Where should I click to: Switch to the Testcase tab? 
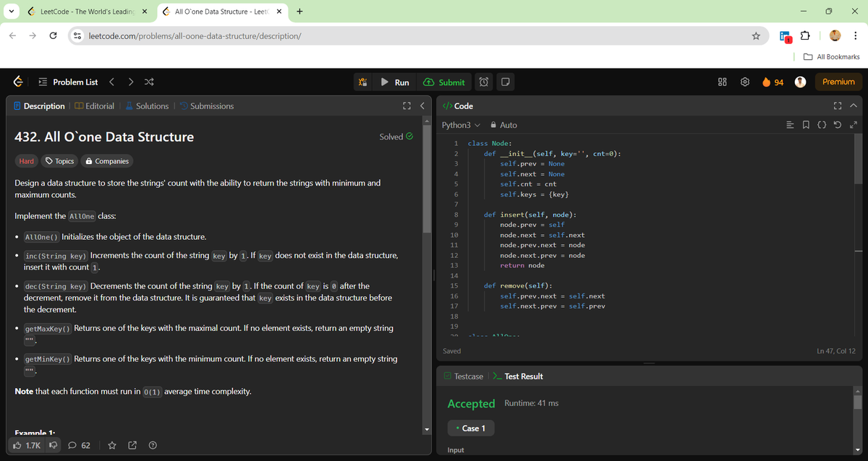[x=464, y=376]
